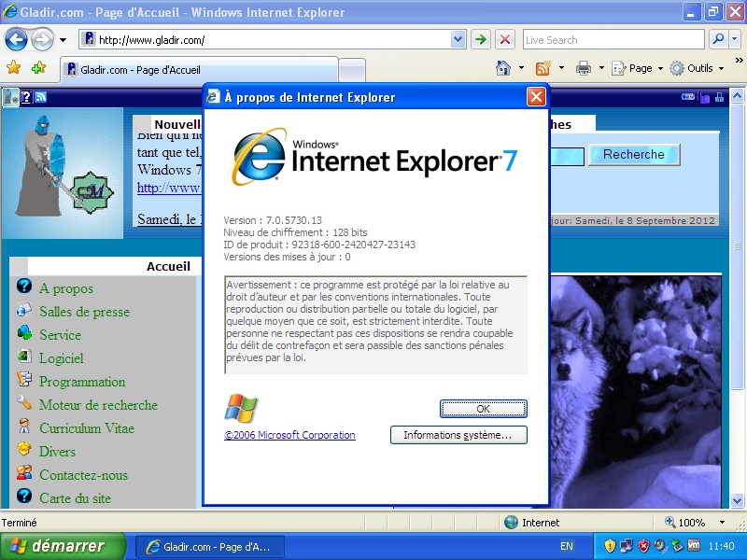
Task: Open the Divers sidebar link
Action: pos(57,452)
